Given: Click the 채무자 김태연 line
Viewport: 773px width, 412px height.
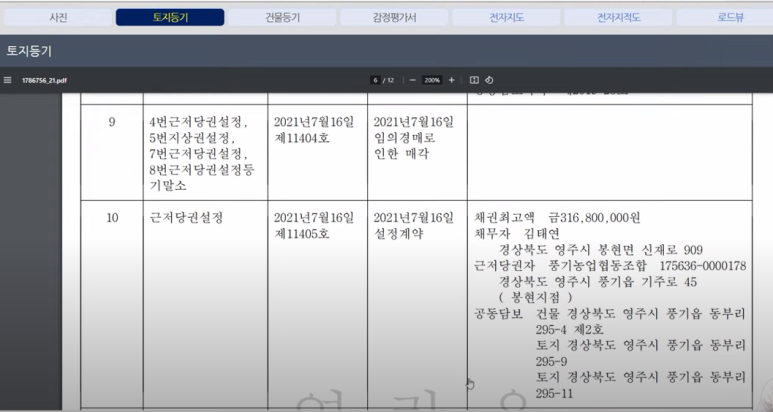Looking at the screenshot, I should point(517,234).
